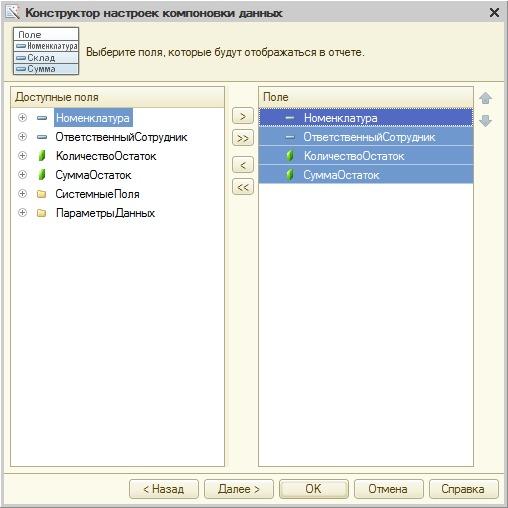508x508 pixels.
Task: Move selected field down with arrow icon
Action: coord(485,121)
